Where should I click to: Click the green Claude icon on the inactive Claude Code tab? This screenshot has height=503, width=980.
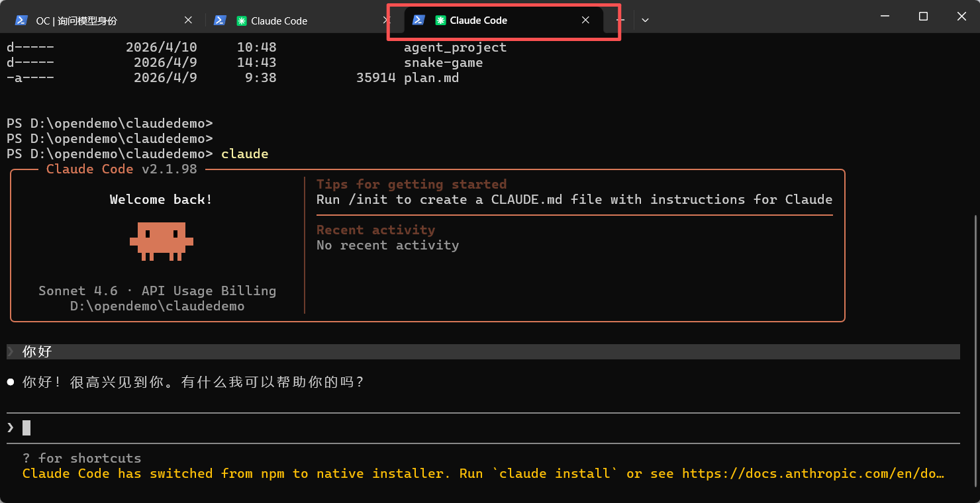[242, 21]
